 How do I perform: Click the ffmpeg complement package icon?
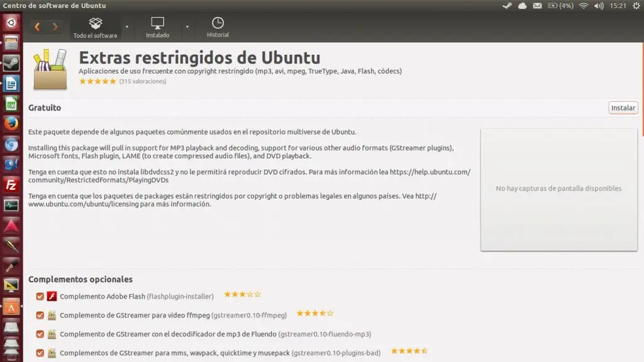pyautogui.click(x=52, y=315)
